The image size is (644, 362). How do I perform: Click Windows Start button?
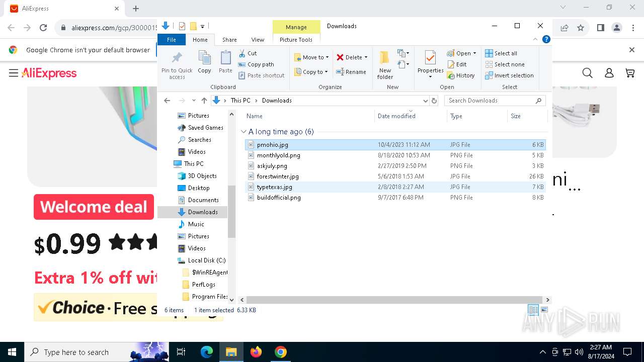12,352
